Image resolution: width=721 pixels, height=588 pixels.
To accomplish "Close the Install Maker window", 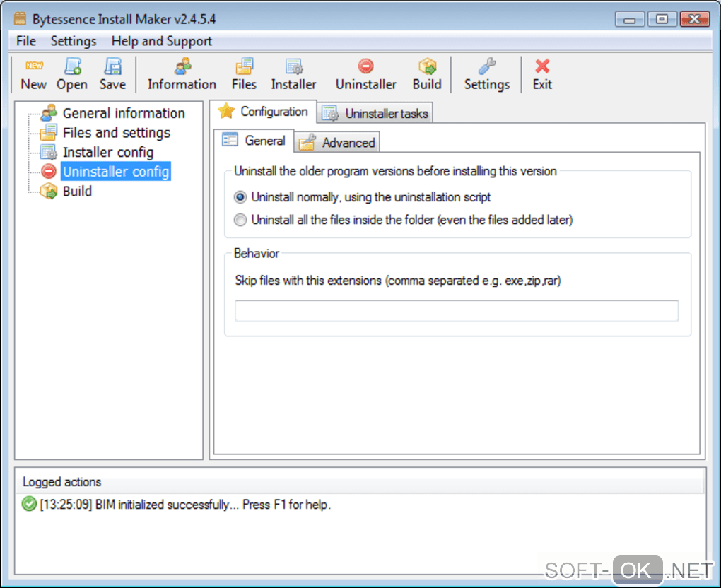I will pos(695,19).
